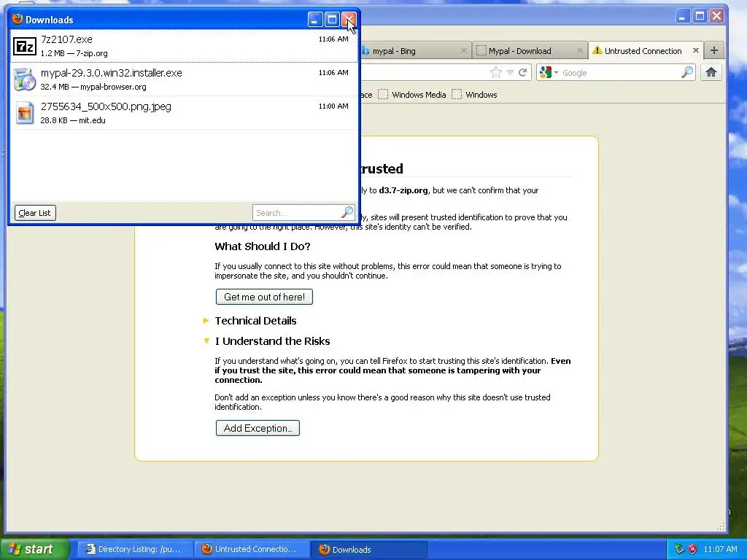Click the system clock 11:07 AM
Viewport: 747px width, 560px height.
point(720,549)
